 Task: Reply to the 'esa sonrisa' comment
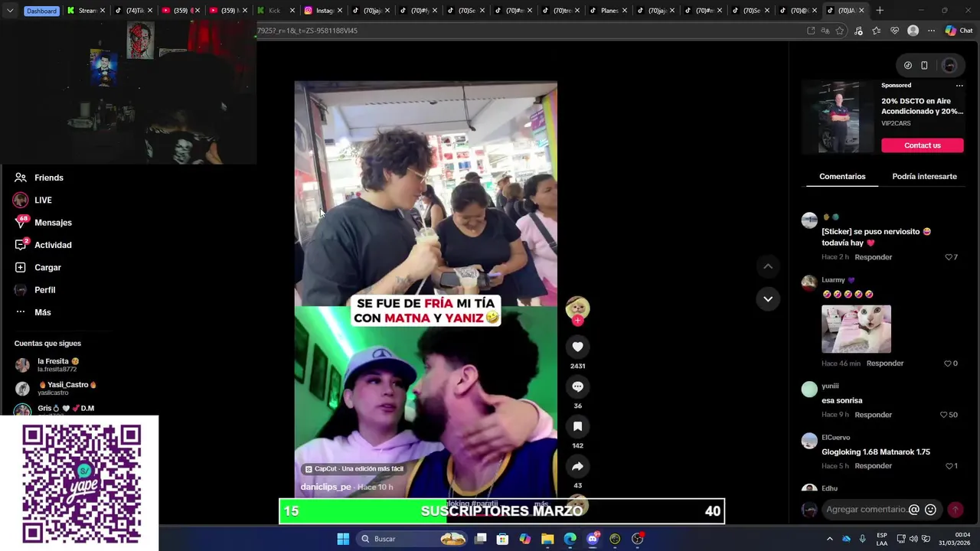[874, 415]
